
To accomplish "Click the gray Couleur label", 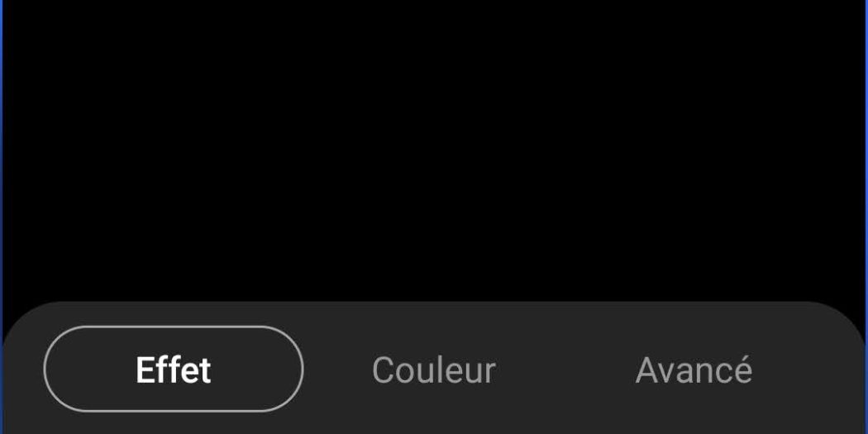I will (433, 370).
